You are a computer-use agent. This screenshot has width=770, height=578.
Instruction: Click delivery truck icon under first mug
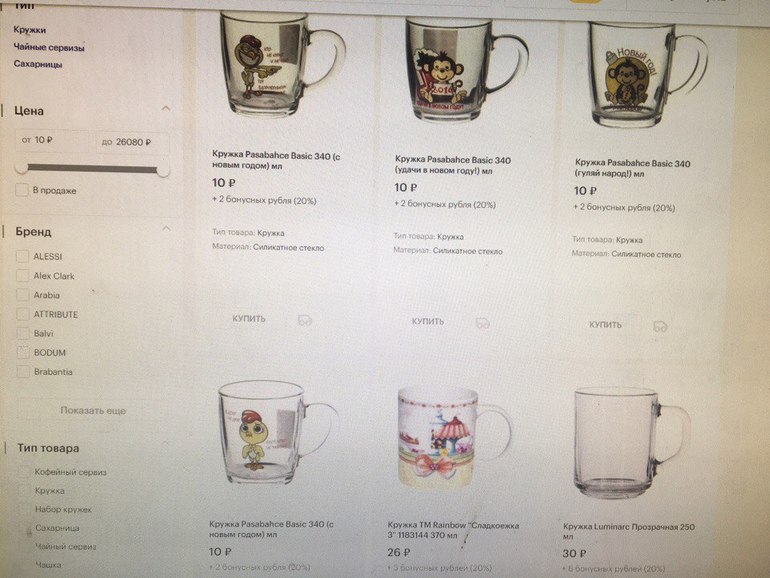click(x=305, y=321)
